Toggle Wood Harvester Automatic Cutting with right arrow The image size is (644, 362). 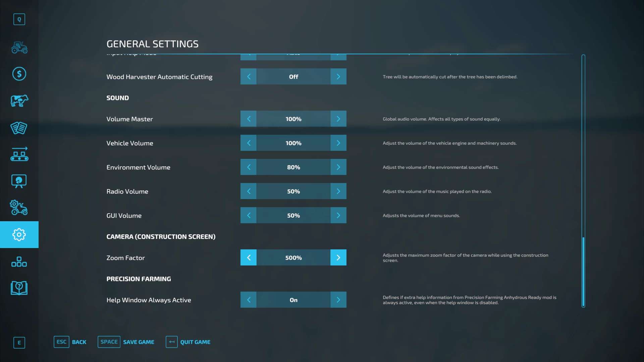pyautogui.click(x=338, y=77)
